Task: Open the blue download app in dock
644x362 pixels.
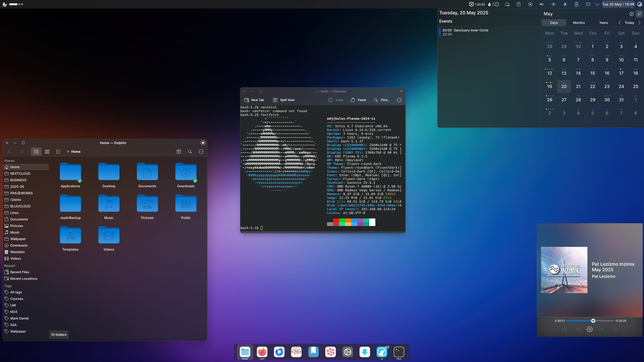Action: coord(365,352)
